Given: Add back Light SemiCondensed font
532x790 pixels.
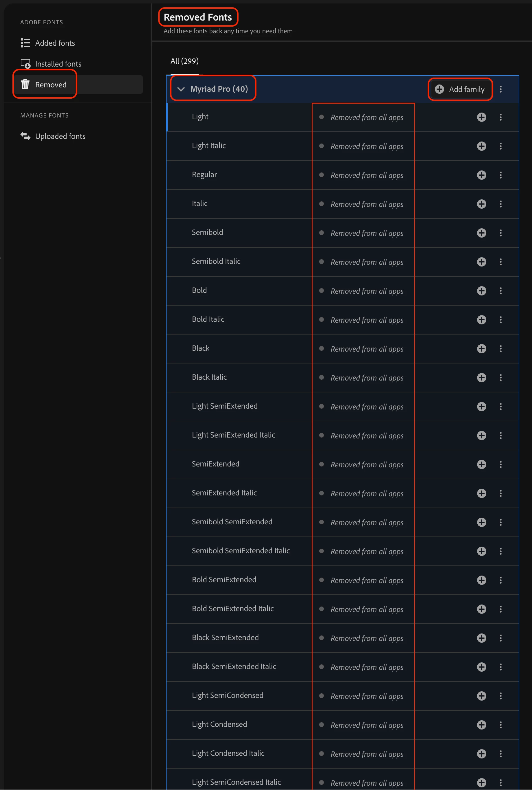Looking at the screenshot, I should click(481, 696).
